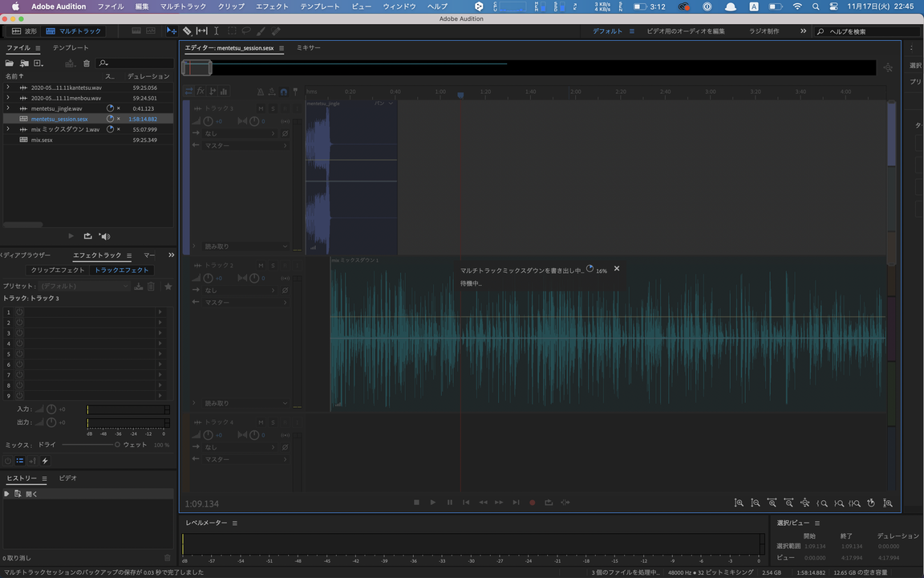The image size is (924, 578).
Task: Expand workspace overflow chevrons
Action: 803,31
